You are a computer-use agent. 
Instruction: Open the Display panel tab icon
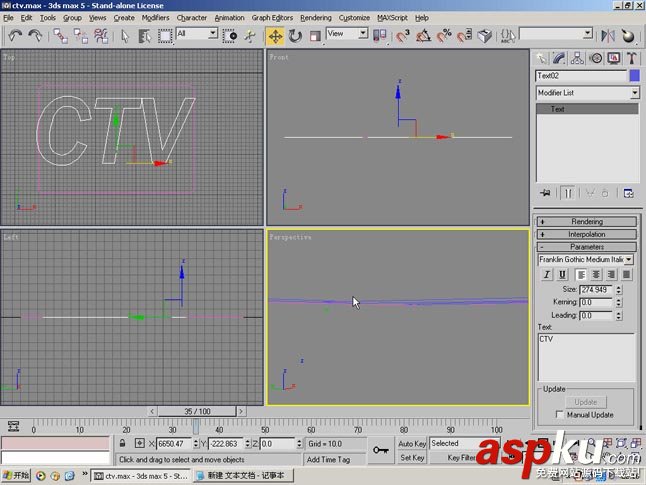[x=613, y=58]
